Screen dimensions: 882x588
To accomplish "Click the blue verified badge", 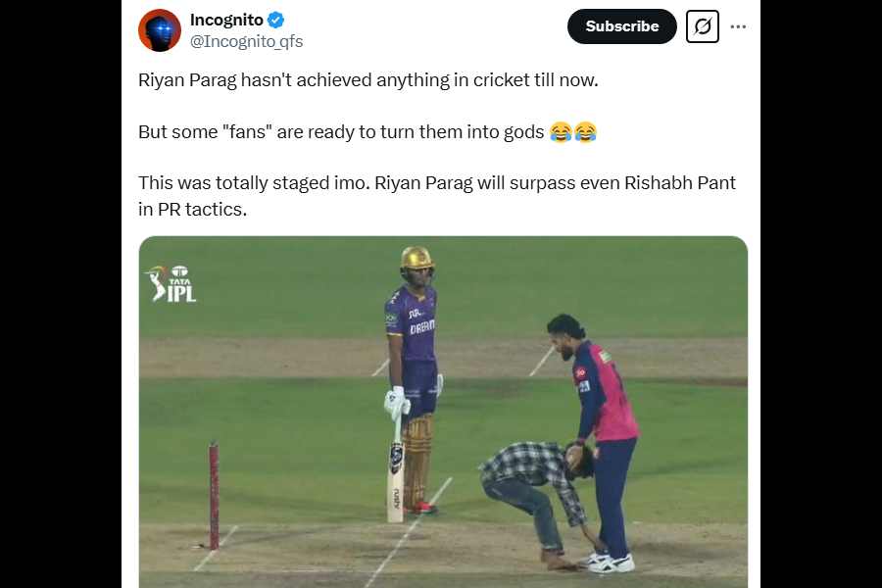I will coord(275,21).
